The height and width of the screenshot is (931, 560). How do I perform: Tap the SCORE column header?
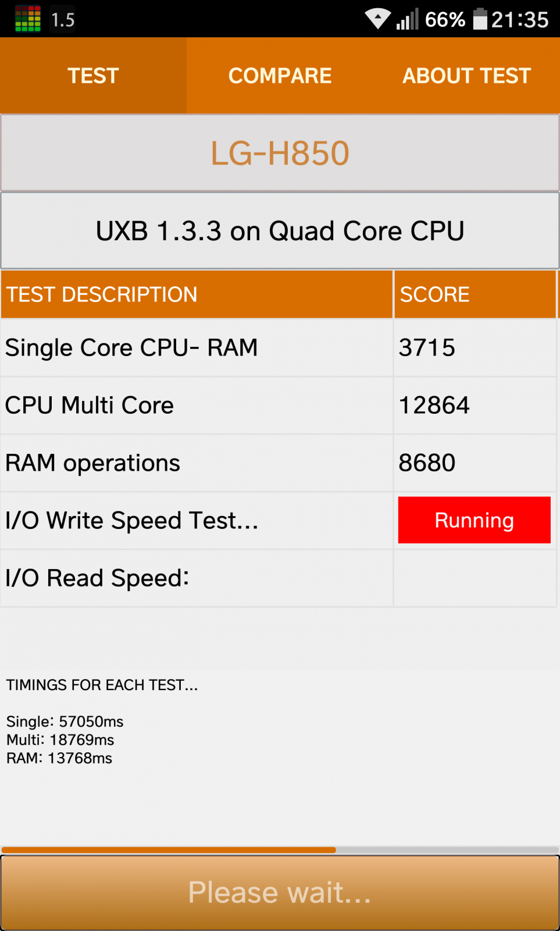pyautogui.click(x=475, y=294)
